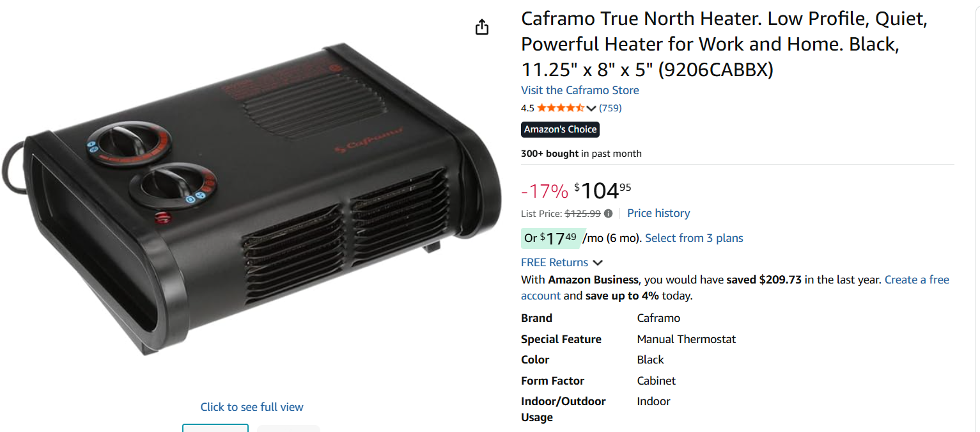This screenshot has width=980, height=432.
Task: Select the second image thumbnail below the photo
Action: pyautogui.click(x=288, y=428)
